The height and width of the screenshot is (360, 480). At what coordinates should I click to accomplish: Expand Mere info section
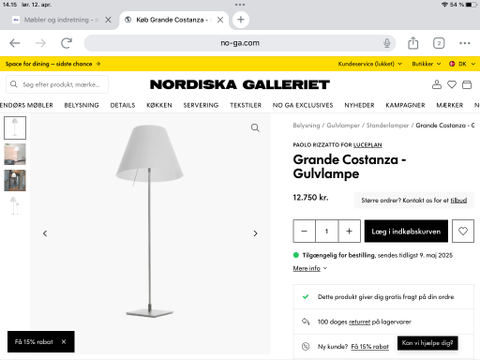pos(310,268)
